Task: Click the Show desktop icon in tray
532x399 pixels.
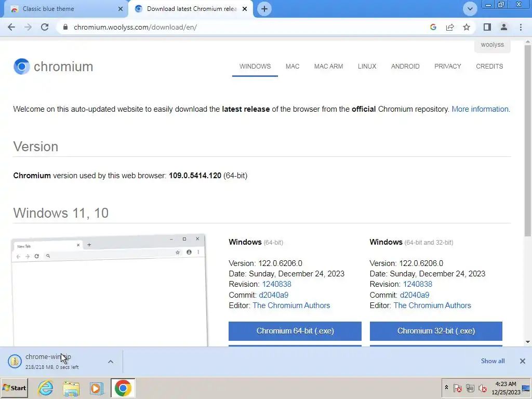Action: click(527, 388)
